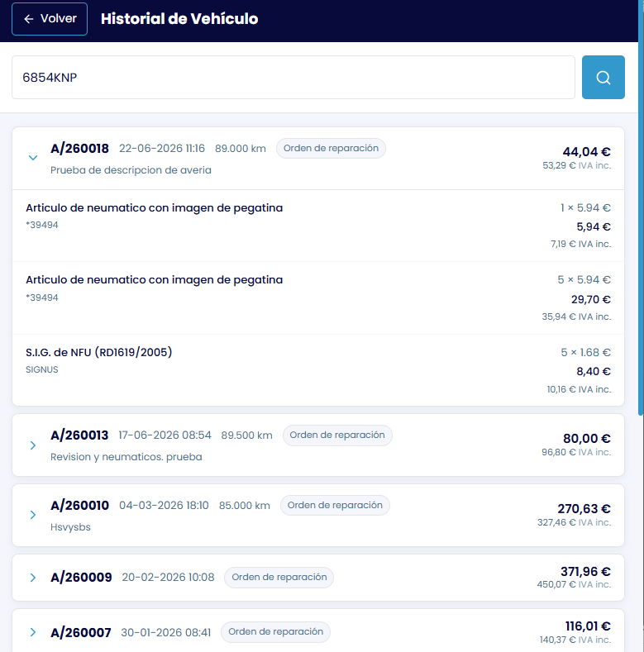The height and width of the screenshot is (652, 644).
Task: Click quantity '5 × 5.94 €'
Action: pos(584,280)
